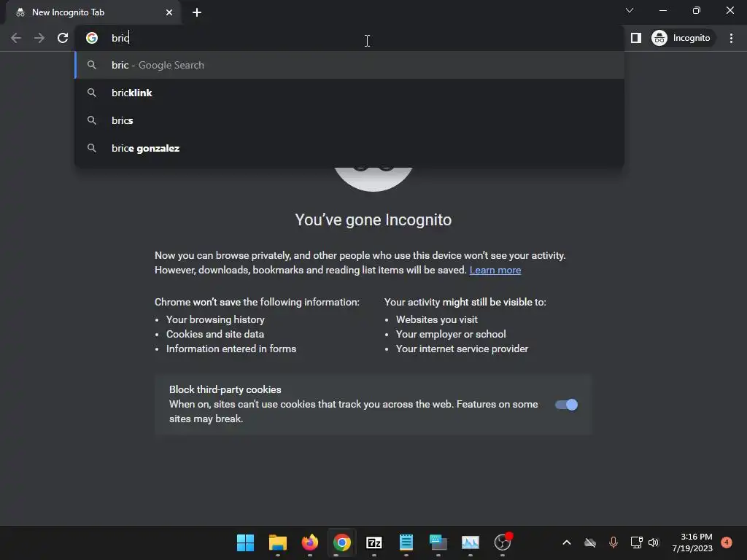Open the tab search chevron
Screen dimensions: 747x560
point(630,10)
